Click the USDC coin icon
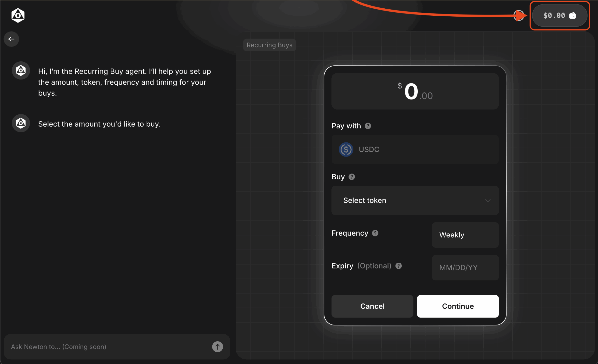 (346, 149)
